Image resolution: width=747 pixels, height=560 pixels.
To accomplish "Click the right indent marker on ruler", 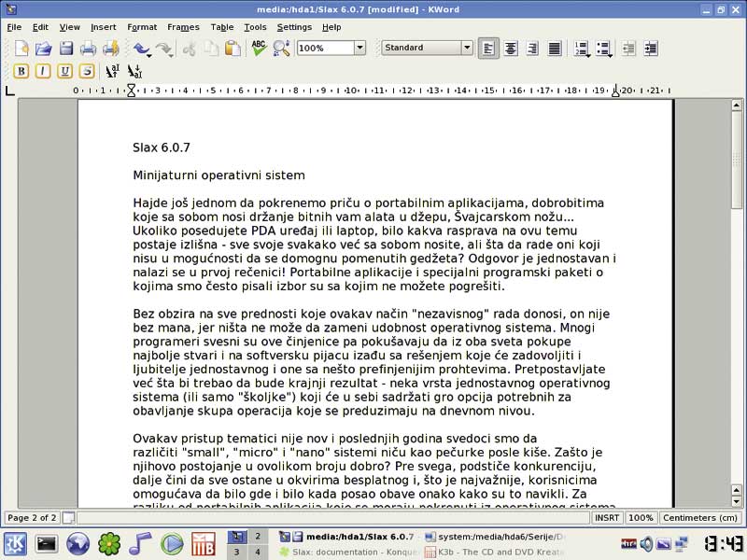I will tap(615, 91).
